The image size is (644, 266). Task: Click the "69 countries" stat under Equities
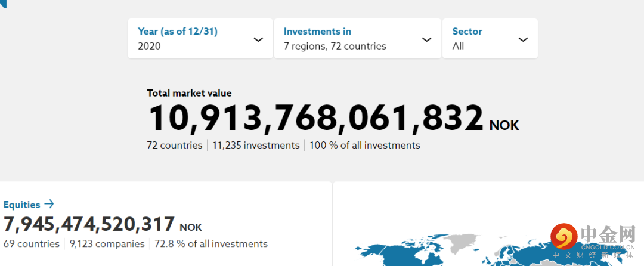coord(32,244)
